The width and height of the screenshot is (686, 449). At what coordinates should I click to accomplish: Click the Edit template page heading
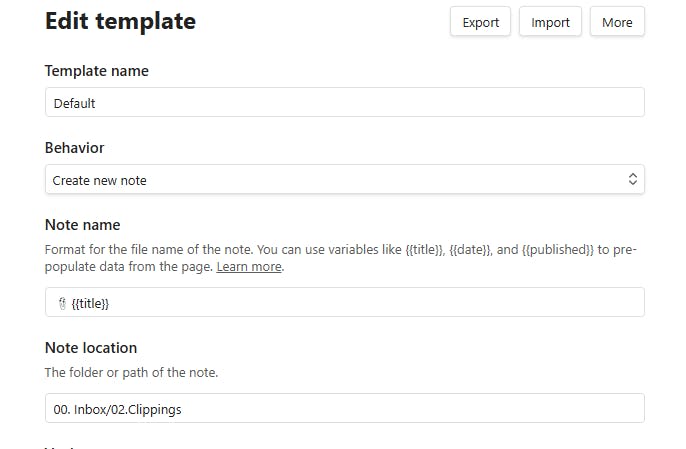click(120, 21)
